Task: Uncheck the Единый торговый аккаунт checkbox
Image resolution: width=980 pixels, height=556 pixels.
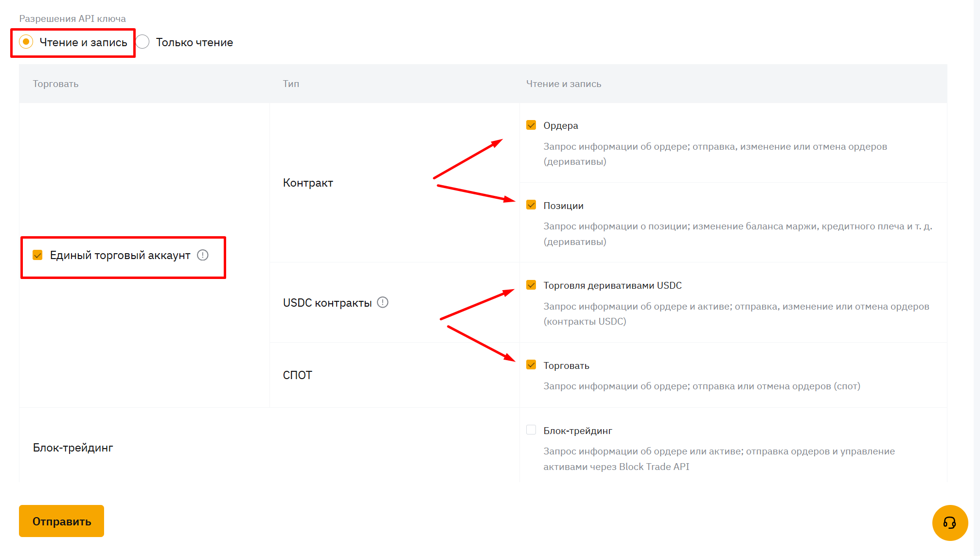Action: 37,255
